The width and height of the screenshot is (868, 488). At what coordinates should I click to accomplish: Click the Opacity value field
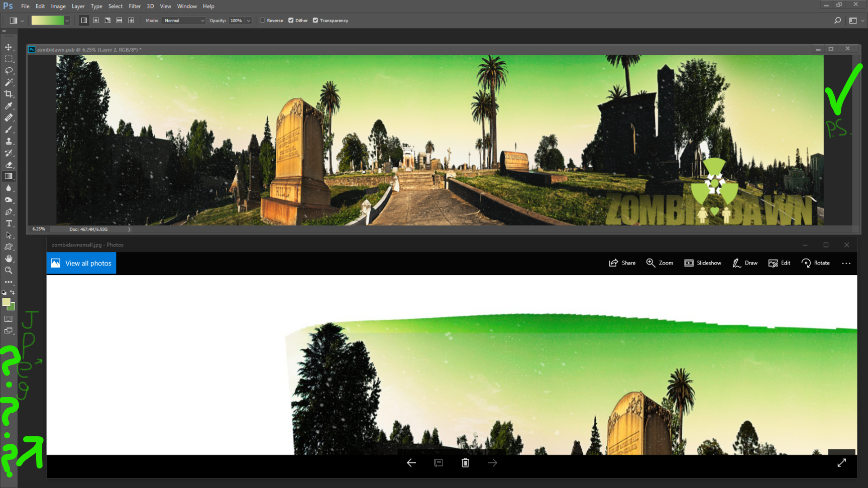pyautogui.click(x=237, y=21)
